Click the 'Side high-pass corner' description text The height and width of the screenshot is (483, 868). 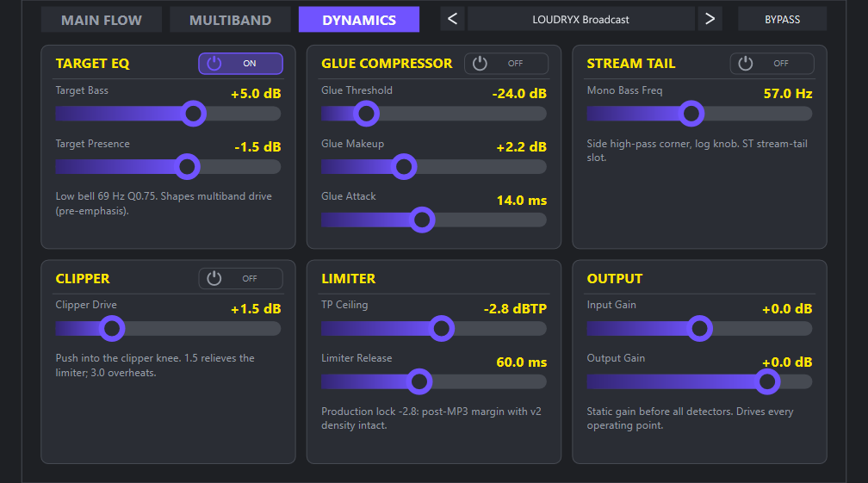click(x=697, y=151)
